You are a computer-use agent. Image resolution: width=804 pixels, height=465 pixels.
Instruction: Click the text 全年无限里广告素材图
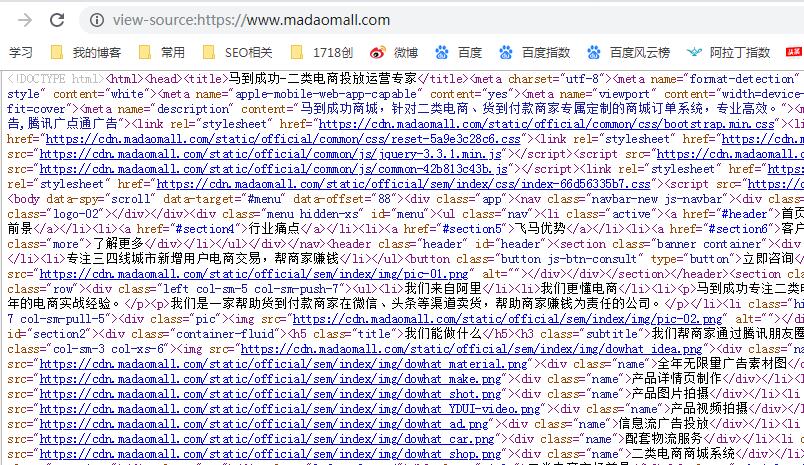(722, 364)
